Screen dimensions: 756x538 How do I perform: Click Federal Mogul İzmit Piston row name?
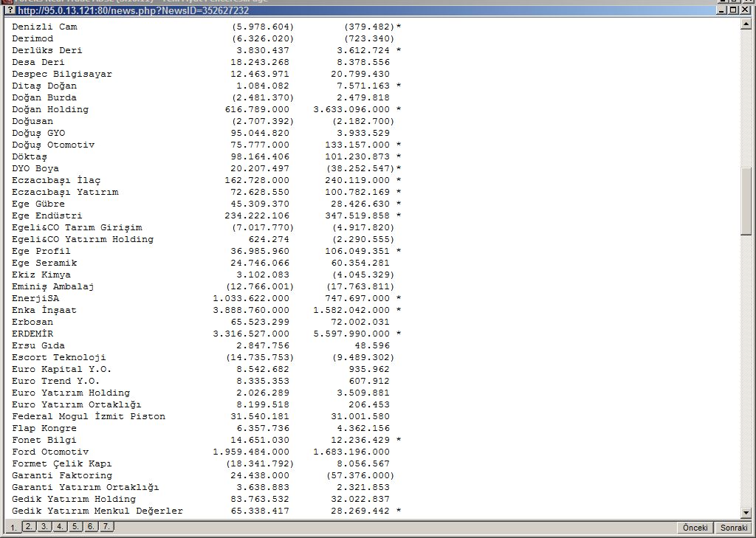coord(89,416)
